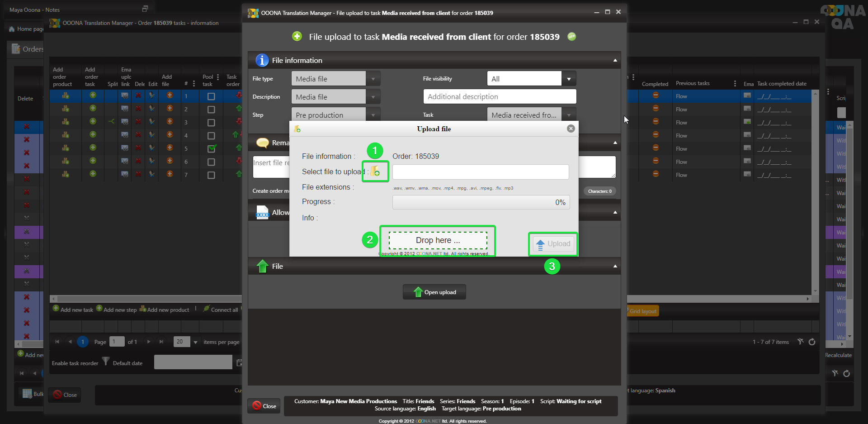Close the Upload file dialog with X icon
Screen dimensions: 868x424
coord(571,129)
